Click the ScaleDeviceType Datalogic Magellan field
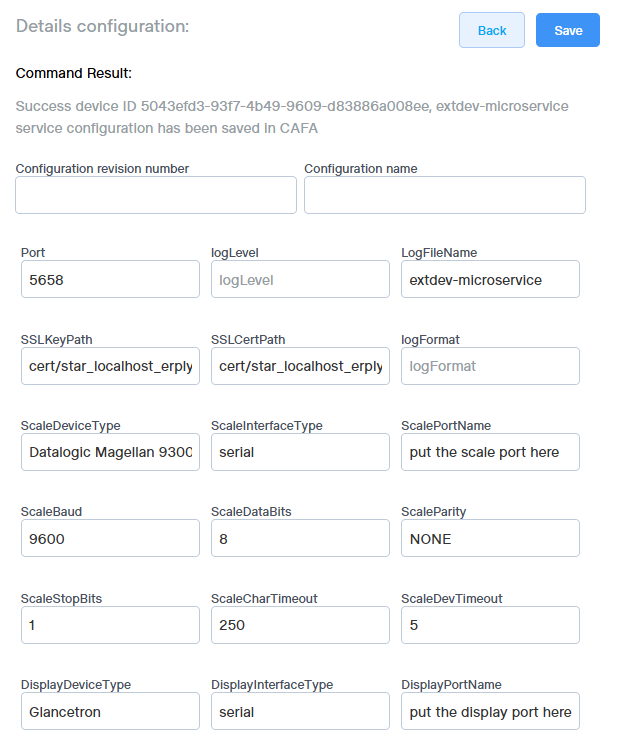The image size is (619, 736). pos(110,452)
